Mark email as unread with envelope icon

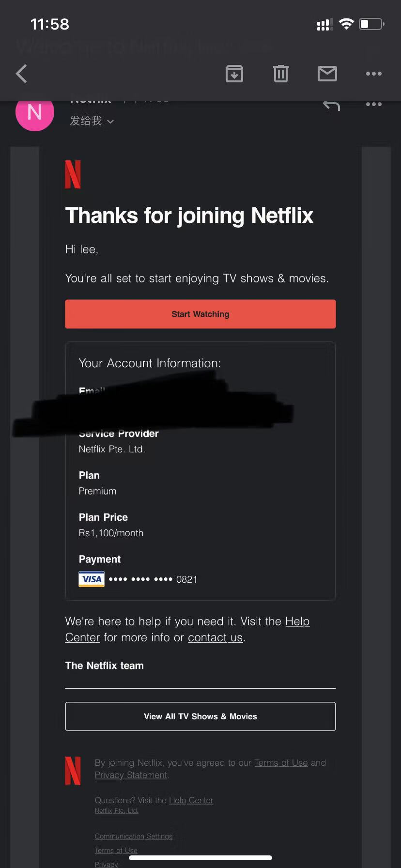[x=327, y=74]
